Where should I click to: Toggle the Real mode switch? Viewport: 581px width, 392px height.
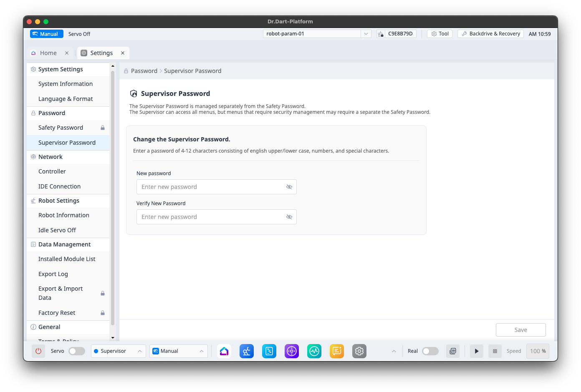[x=430, y=351]
